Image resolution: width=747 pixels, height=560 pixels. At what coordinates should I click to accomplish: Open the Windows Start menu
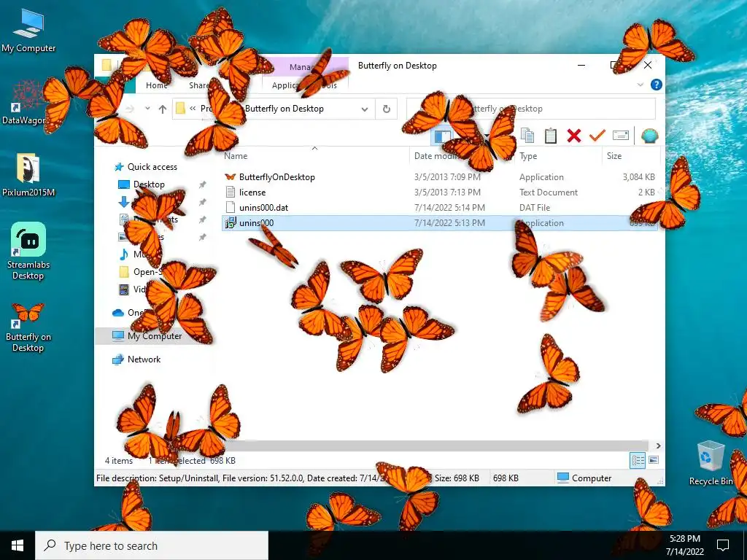18,545
